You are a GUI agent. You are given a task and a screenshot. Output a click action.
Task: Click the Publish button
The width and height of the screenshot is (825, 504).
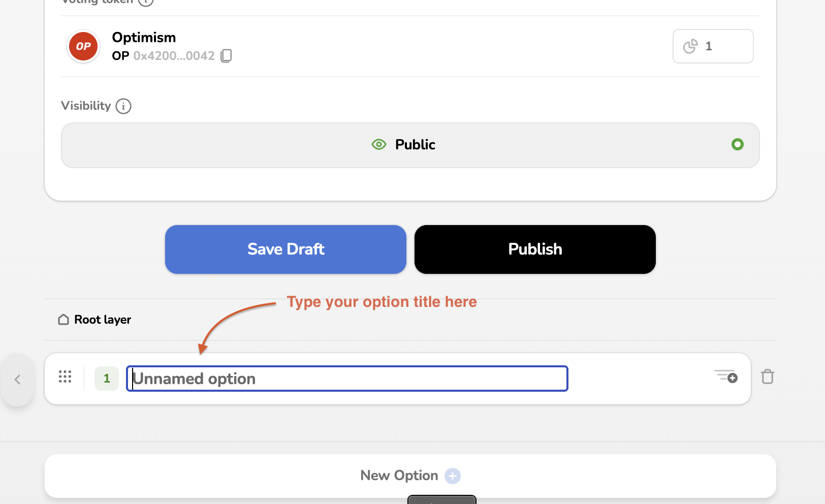pos(535,249)
